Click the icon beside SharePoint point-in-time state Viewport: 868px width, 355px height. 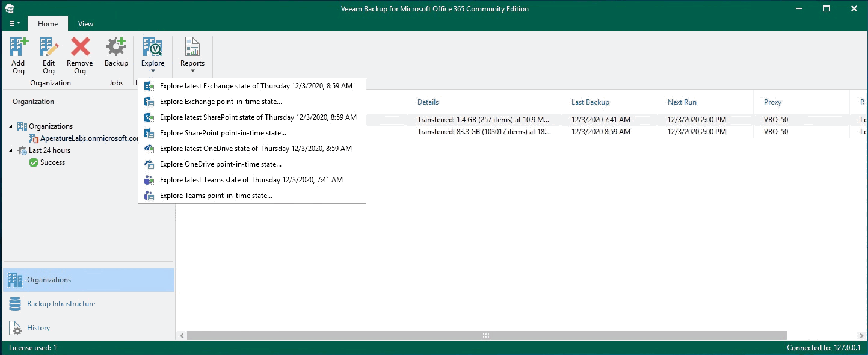(x=149, y=133)
